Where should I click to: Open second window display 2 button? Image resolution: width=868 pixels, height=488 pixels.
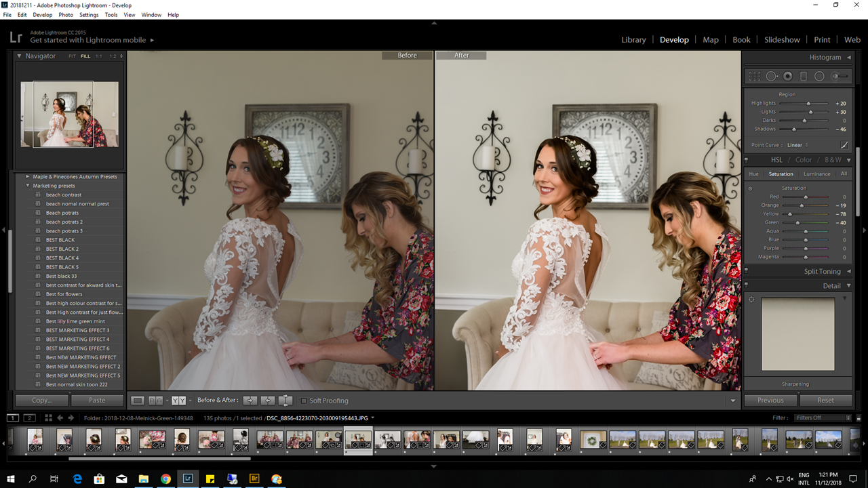point(29,418)
